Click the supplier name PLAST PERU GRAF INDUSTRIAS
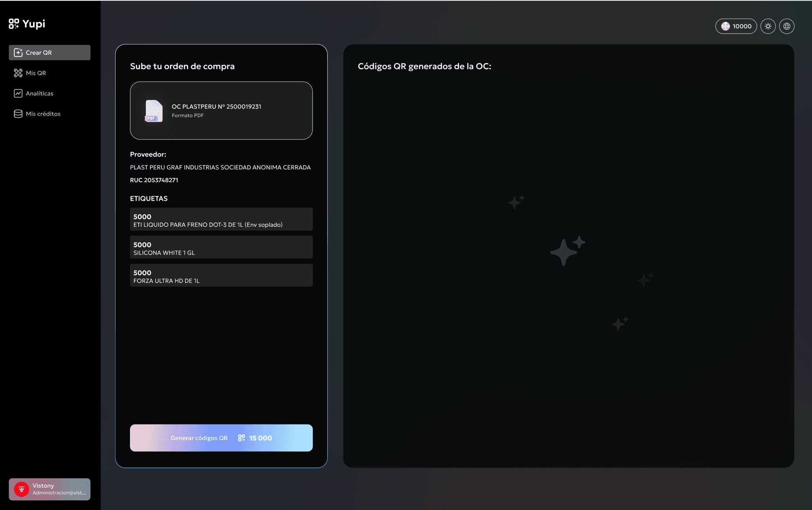Viewport: 812px width, 510px height. click(220, 167)
